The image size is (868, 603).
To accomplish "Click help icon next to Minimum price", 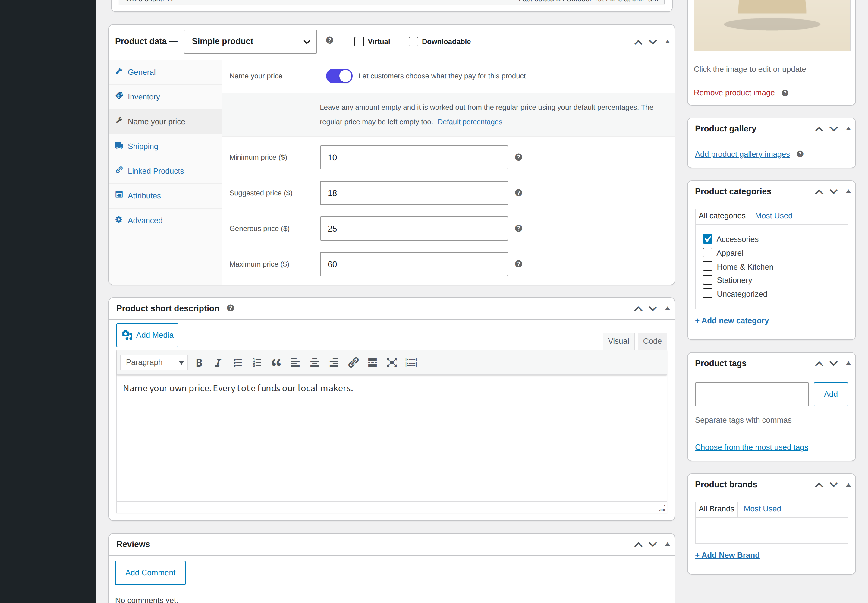I will coord(519,157).
